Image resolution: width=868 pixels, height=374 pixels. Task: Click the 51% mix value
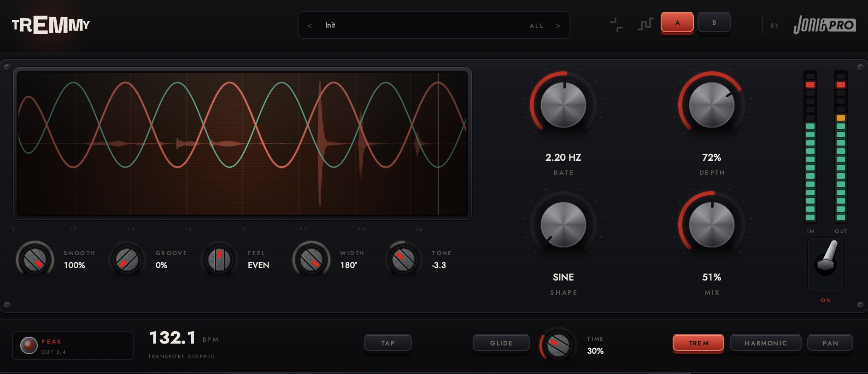click(x=711, y=277)
